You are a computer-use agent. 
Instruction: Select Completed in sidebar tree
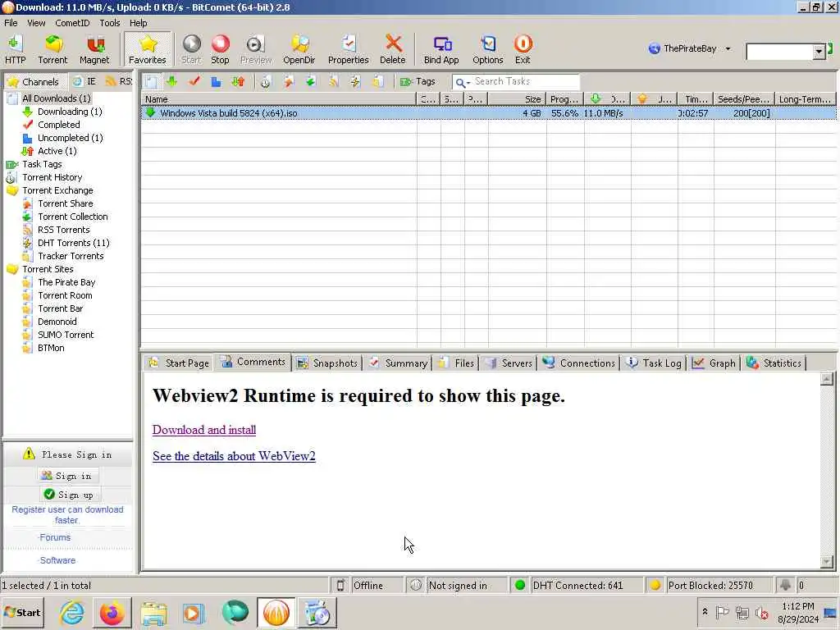[x=58, y=125]
